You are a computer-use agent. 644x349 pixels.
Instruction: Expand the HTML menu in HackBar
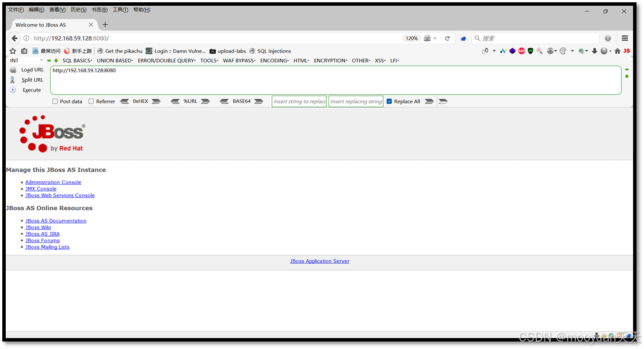point(302,60)
